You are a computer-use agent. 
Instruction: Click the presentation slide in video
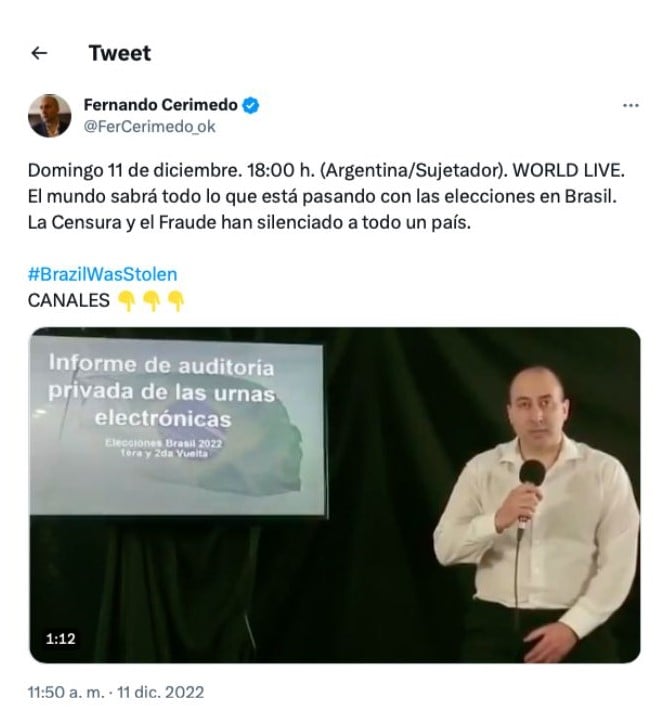coord(177,426)
